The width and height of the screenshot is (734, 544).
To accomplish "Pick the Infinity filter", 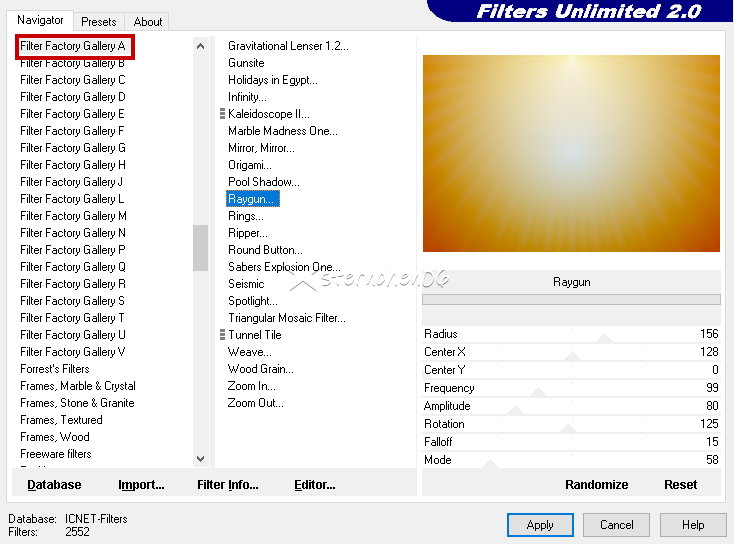I will point(247,97).
